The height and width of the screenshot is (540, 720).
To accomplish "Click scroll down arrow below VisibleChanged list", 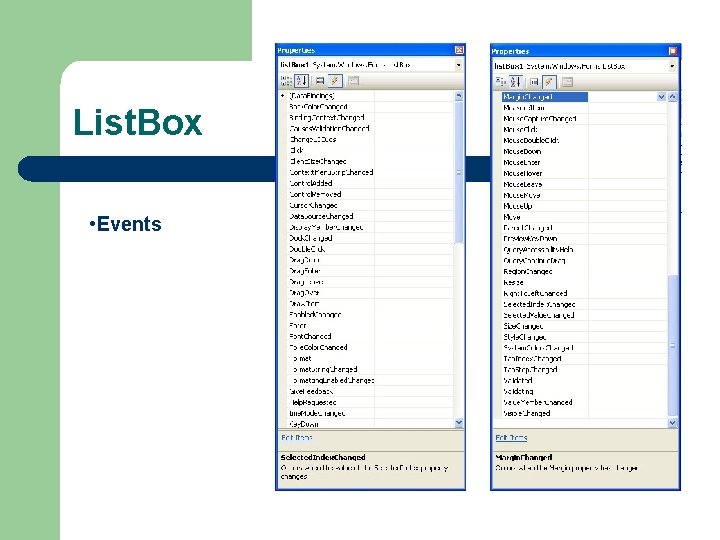I will [x=673, y=423].
